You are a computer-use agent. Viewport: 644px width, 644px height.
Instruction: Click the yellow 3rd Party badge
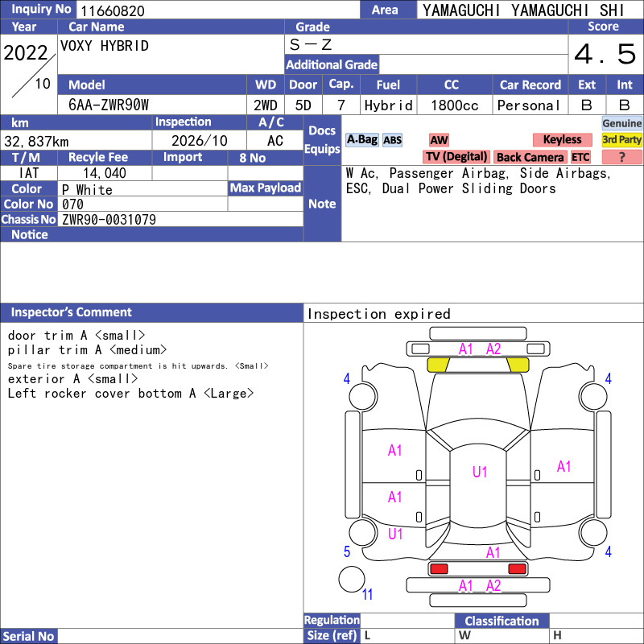(x=621, y=139)
